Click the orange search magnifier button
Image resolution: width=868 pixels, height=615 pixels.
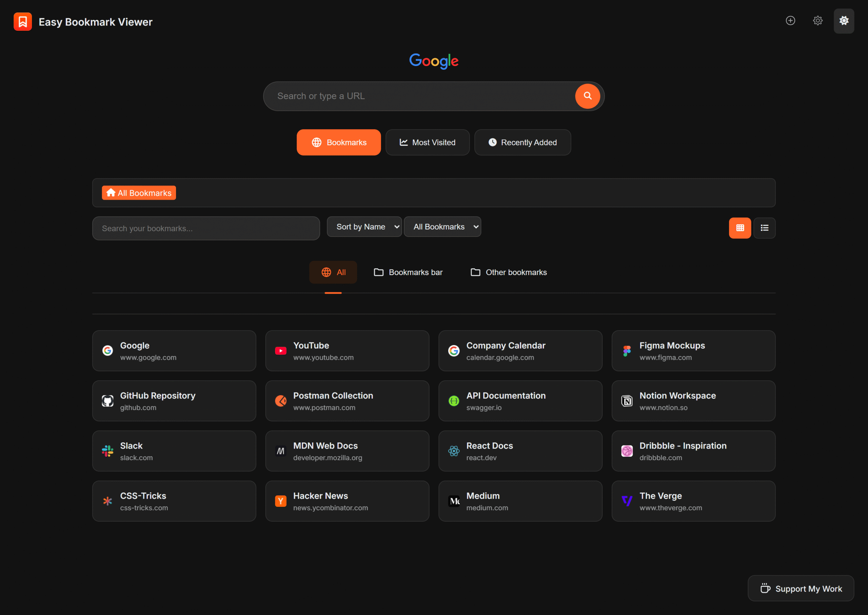[587, 96]
